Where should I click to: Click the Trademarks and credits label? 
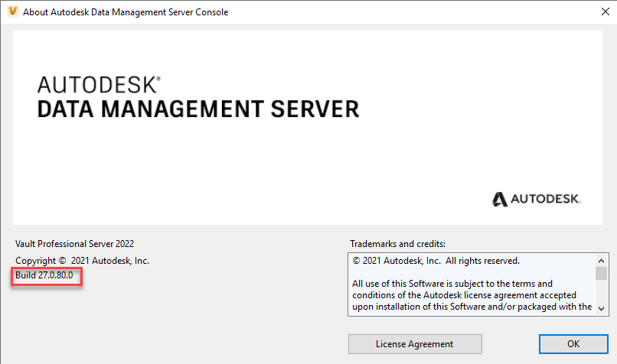(397, 244)
